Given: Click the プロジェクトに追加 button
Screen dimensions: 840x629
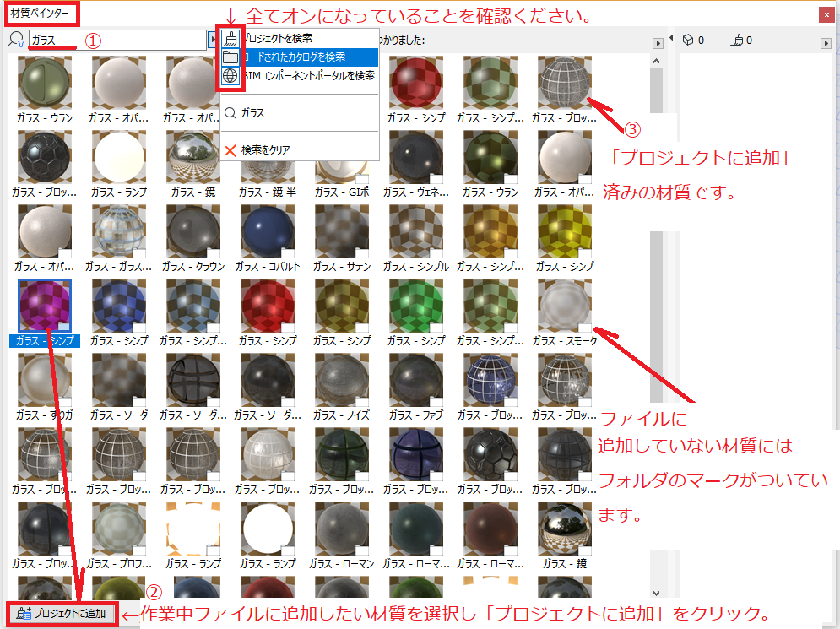Looking at the screenshot, I should coord(62,613).
